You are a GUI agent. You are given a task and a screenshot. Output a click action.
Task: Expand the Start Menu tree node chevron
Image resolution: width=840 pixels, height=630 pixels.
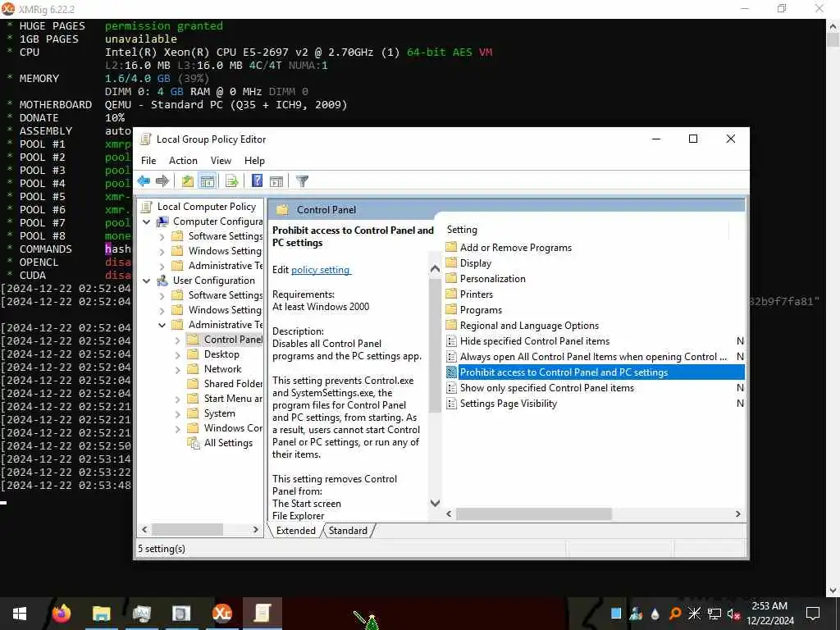(177, 399)
